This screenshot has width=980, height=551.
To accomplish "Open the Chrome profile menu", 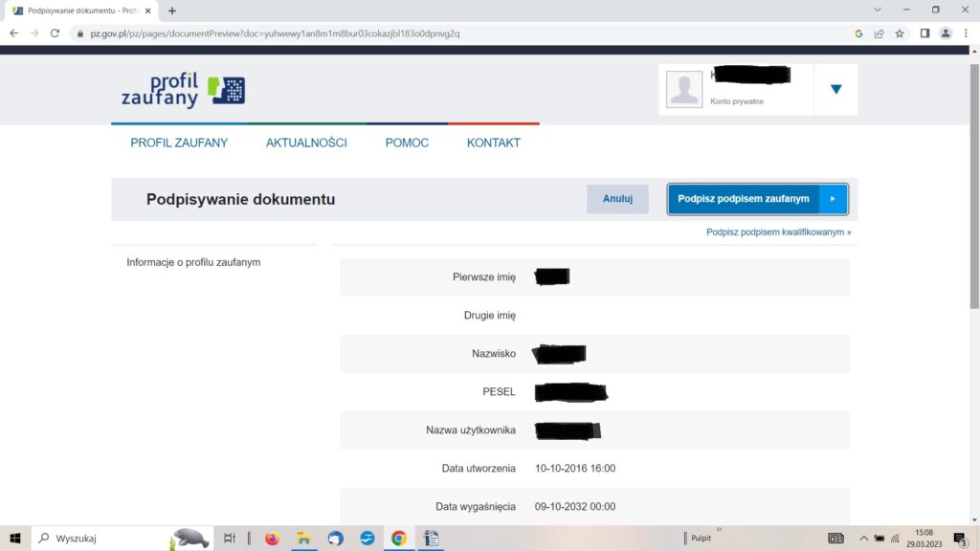I will click(x=946, y=33).
